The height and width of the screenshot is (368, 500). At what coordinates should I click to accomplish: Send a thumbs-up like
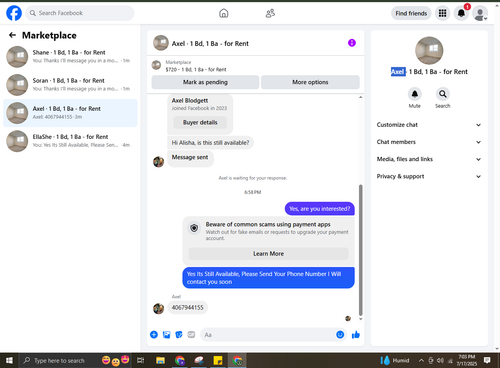coord(356,335)
